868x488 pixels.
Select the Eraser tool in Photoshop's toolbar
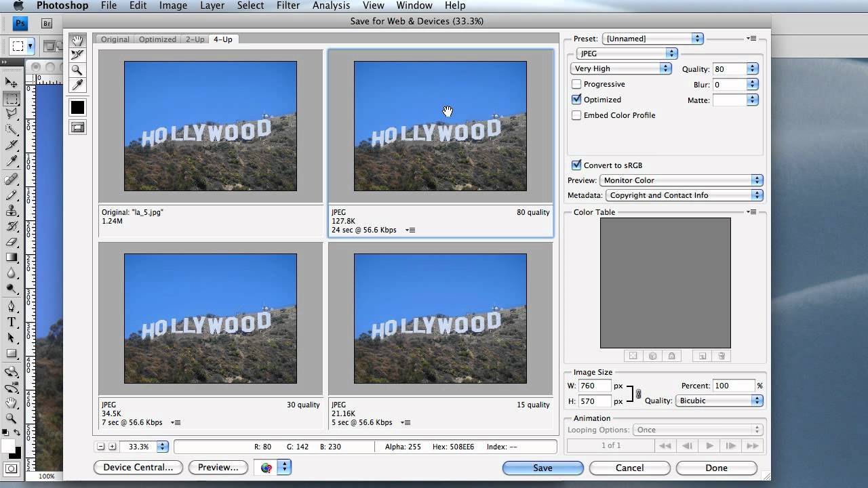[x=12, y=241]
